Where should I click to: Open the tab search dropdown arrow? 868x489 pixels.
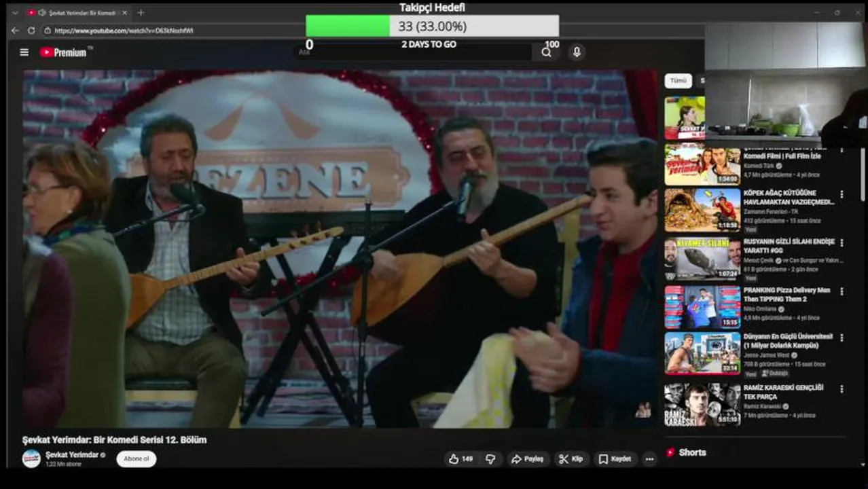(x=15, y=13)
